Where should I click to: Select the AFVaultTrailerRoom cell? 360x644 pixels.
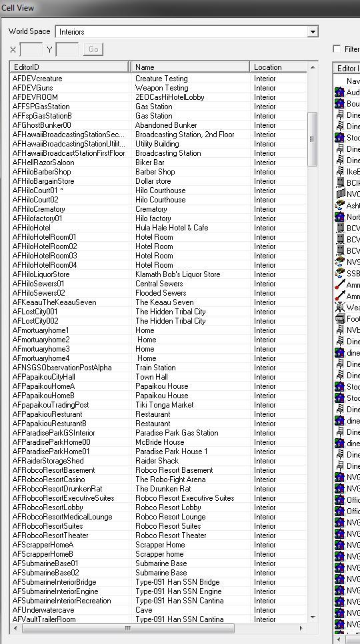tap(44, 619)
